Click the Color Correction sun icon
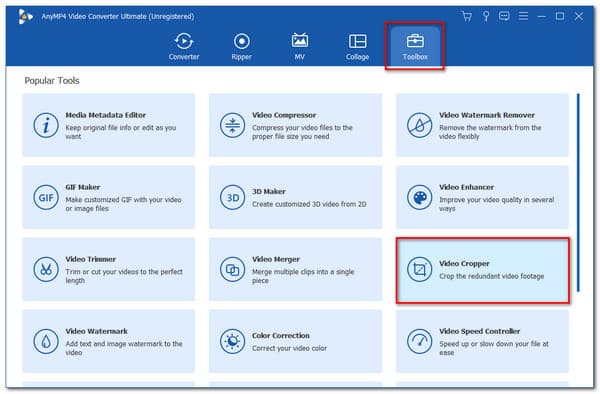The image size is (600, 394). pyautogui.click(x=232, y=341)
